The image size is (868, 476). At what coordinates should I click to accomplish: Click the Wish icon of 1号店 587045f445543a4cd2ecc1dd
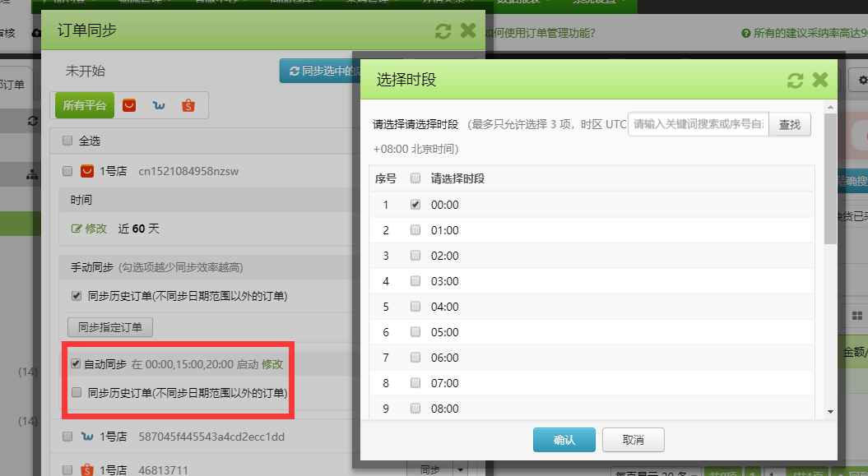point(87,437)
